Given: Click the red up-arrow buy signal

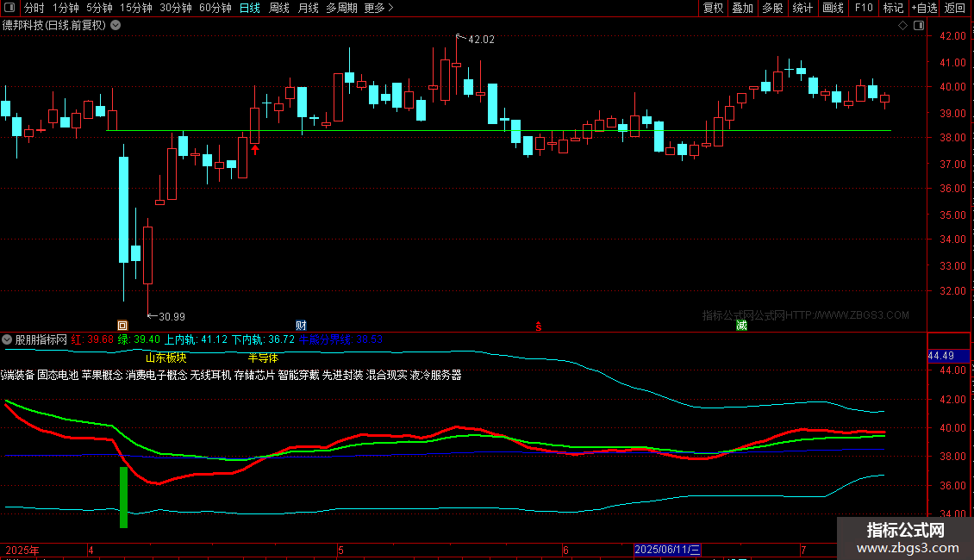Looking at the screenshot, I should [x=254, y=150].
